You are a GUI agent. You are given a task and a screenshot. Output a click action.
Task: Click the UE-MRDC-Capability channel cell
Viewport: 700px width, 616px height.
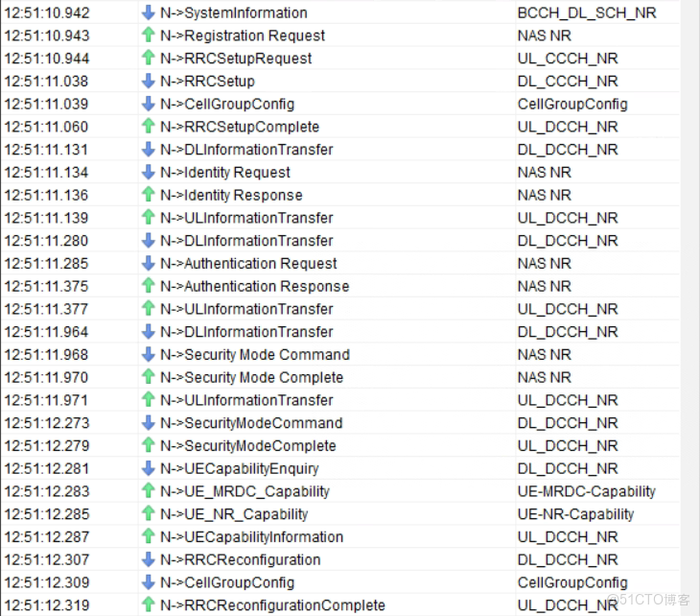[587, 491]
